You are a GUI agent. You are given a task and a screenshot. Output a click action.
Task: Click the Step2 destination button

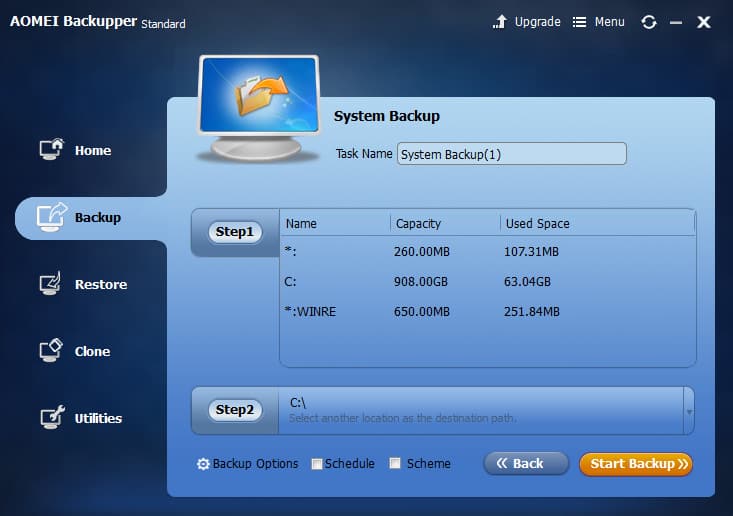(x=235, y=410)
